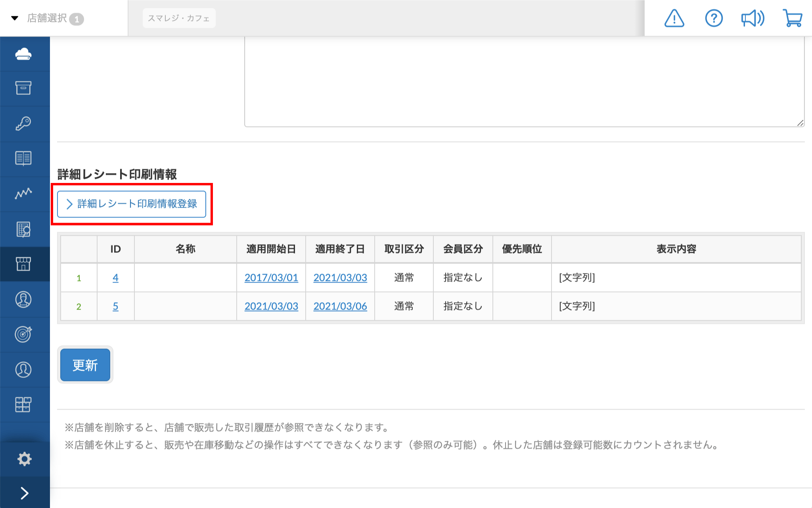Expand the 店舗選択 dropdown
The image size is (812, 508).
[48, 18]
